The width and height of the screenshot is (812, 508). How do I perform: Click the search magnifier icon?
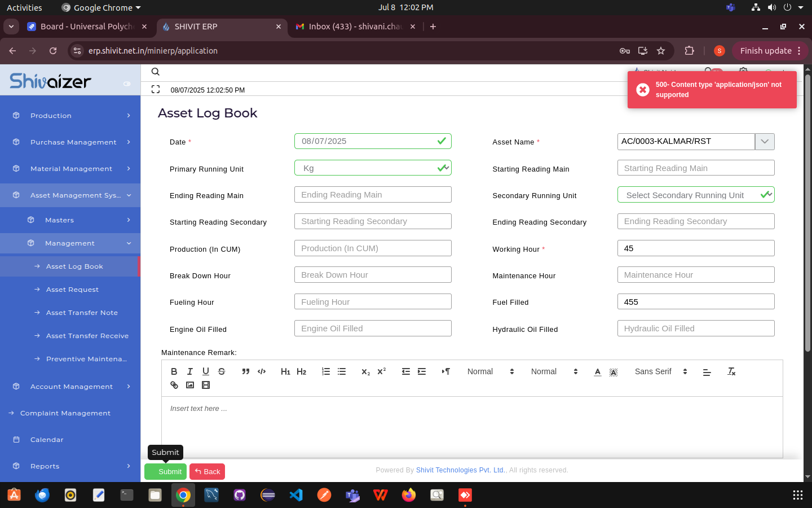(x=156, y=72)
